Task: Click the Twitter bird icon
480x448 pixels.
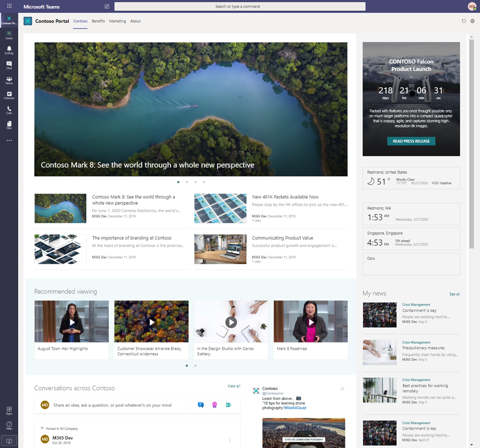Action: point(342,389)
